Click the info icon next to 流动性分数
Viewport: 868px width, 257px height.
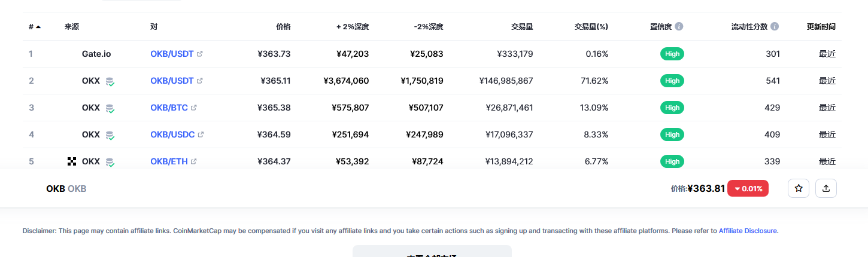(x=775, y=27)
